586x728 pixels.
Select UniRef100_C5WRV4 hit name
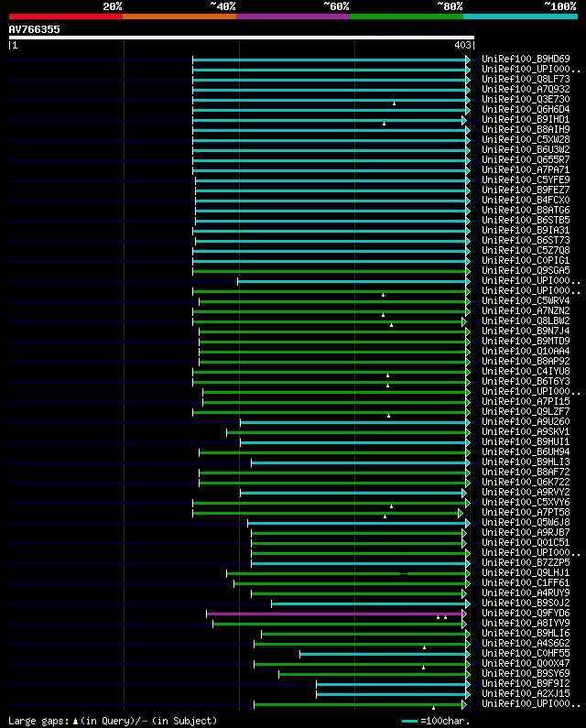click(x=526, y=300)
